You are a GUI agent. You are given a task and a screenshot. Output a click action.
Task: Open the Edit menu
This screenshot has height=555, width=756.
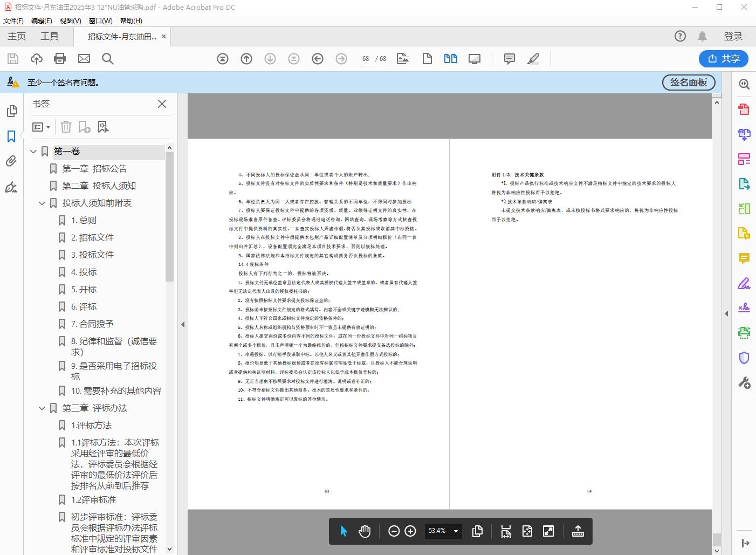pos(42,21)
